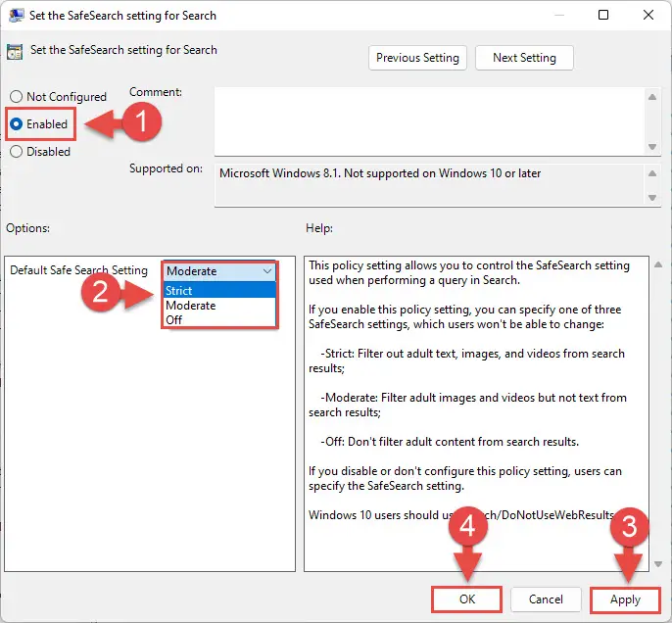Click the policy icon in the title bar
This screenshot has width=672, height=623.
pyautogui.click(x=17, y=16)
